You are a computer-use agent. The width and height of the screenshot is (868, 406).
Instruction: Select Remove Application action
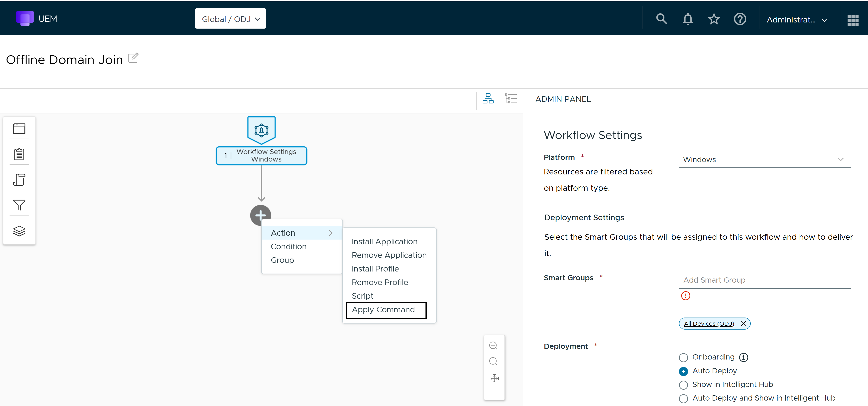tap(389, 255)
